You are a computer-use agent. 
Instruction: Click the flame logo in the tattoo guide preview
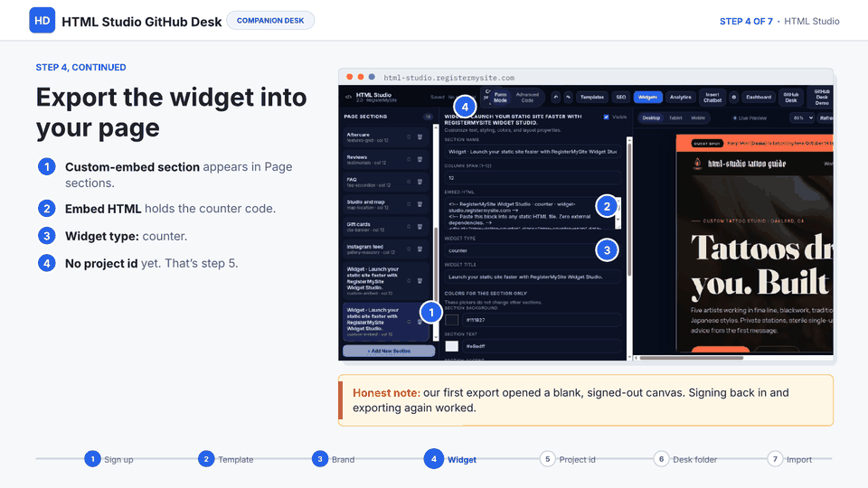tap(697, 164)
